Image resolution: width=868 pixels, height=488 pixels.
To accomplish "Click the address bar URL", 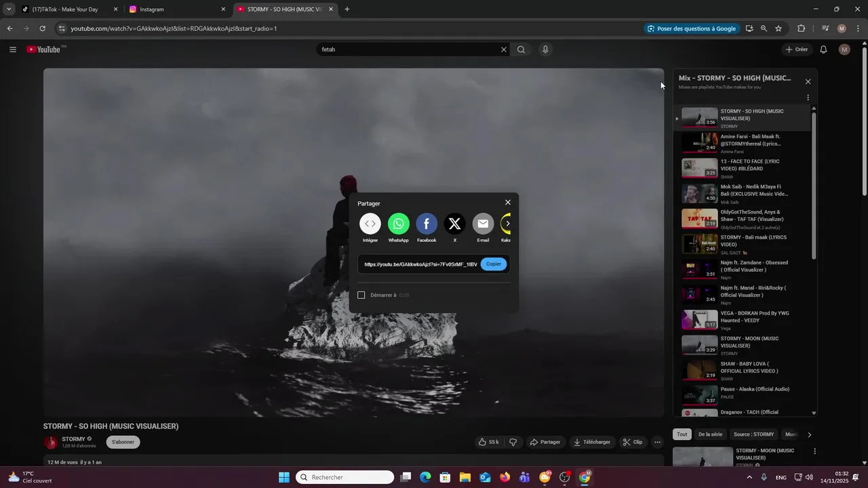I will point(174,28).
